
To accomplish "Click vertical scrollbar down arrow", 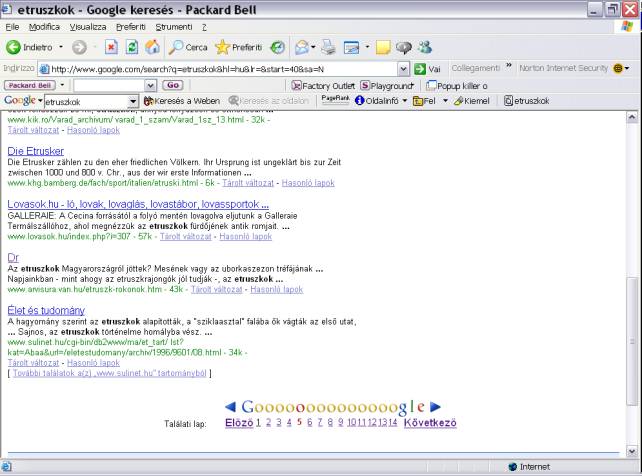I will point(632,451).
